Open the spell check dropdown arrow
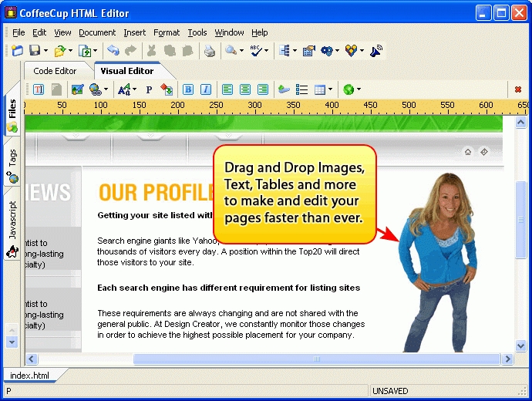 (267, 51)
